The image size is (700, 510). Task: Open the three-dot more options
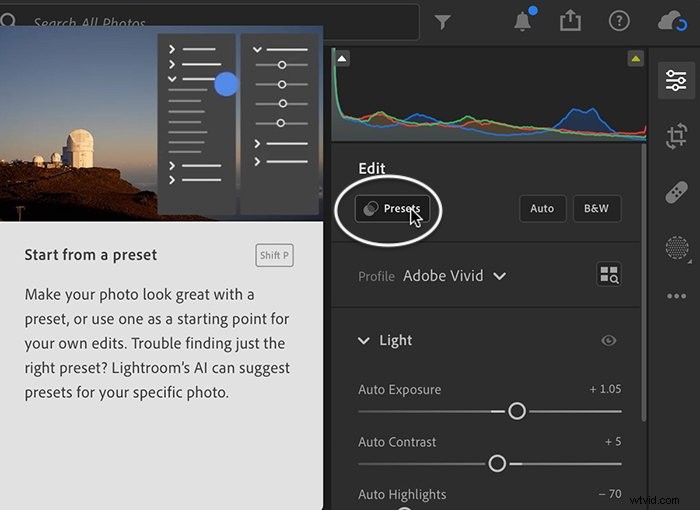click(676, 296)
